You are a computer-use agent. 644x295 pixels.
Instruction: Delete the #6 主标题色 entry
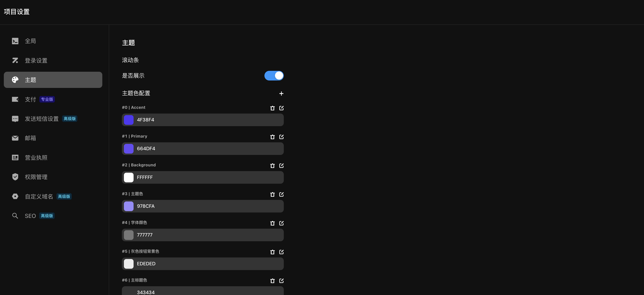point(273,281)
